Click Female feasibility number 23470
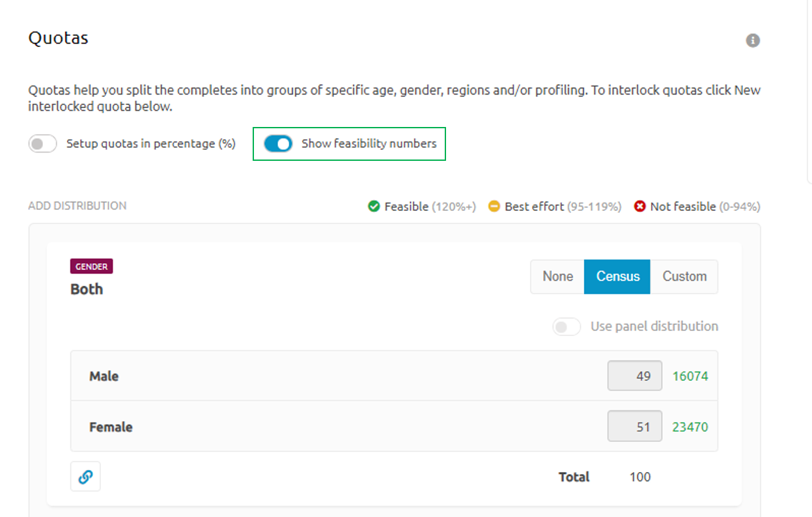The width and height of the screenshot is (812, 517). pyautogui.click(x=690, y=428)
